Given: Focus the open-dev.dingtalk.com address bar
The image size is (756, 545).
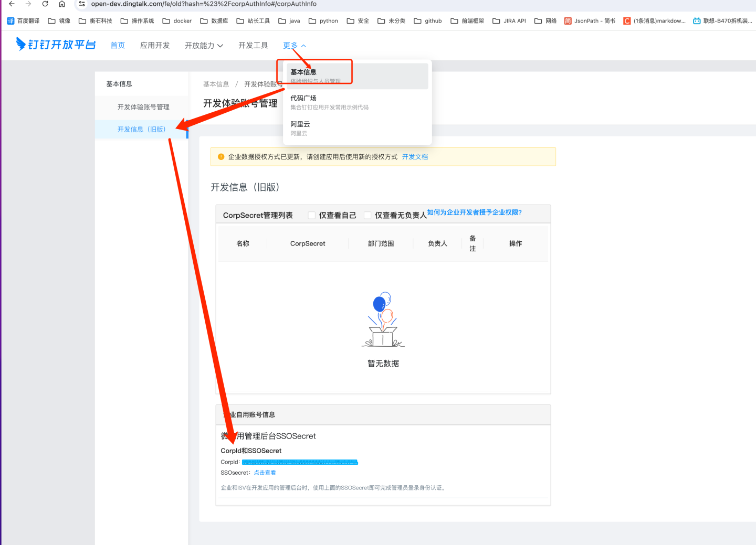Looking at the screenshot, I should [204, 4].
